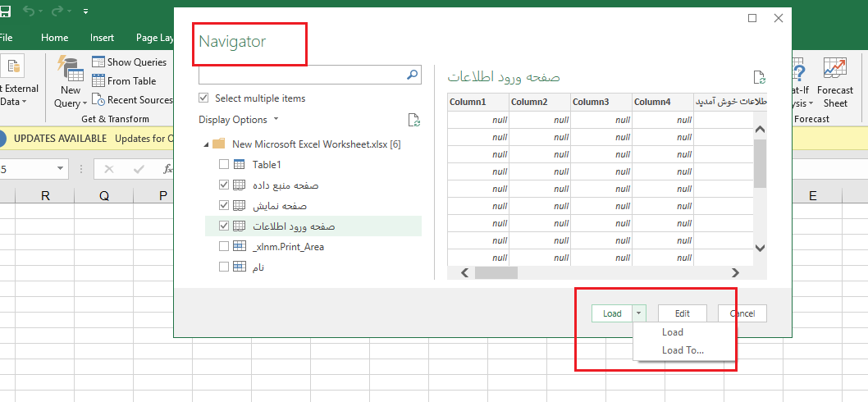Maximize the Navigator dialog
This screenshot has width=868, height=402.
coord(752,18)
